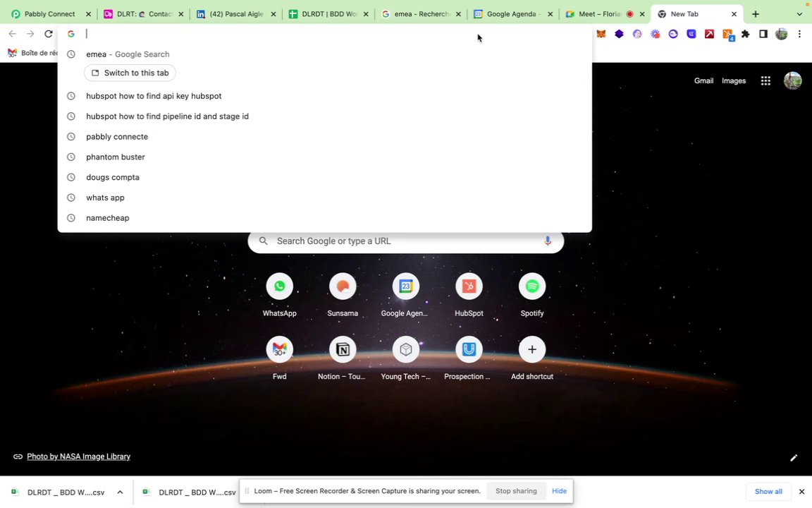Open the second DLRDT csv download
Image resolution: width=812 pixels, height=508 pixels.
189,492
